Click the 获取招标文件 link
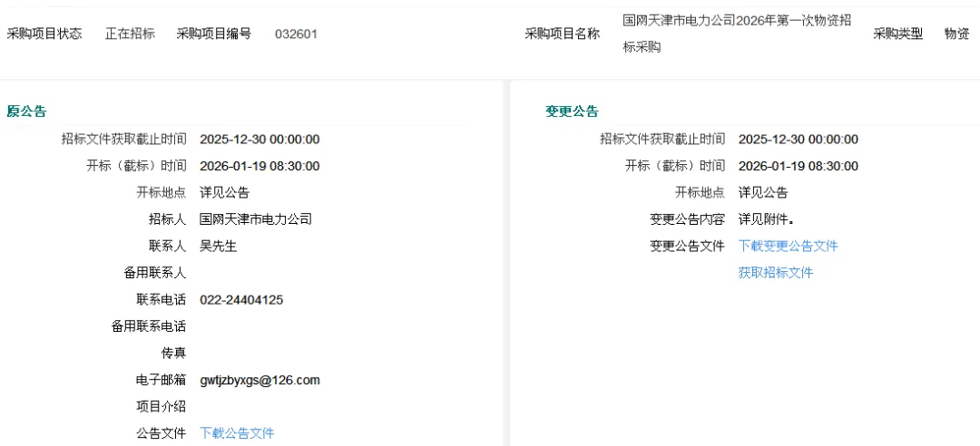This screenshot has width=980, height=446. click(x=776, y=272)
